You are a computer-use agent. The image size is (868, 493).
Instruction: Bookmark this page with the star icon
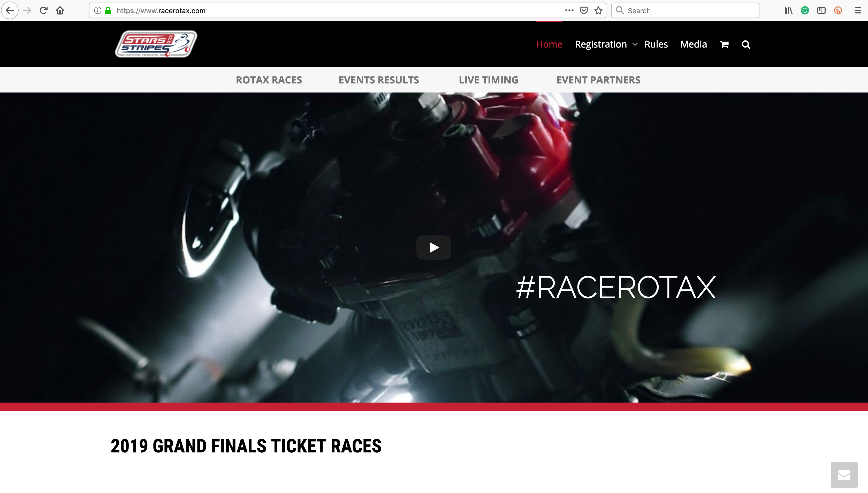click(x=598, y=11)
